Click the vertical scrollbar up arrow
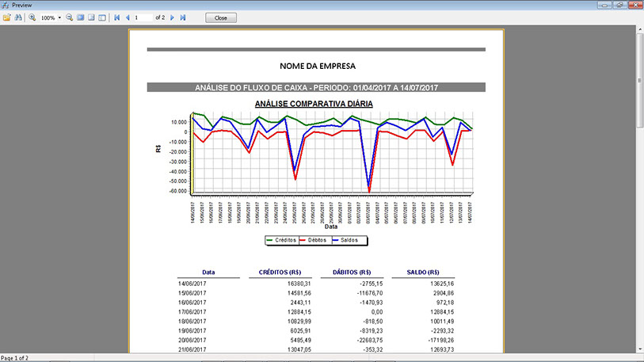The height and width of the screenshot is (362, 644). (x=639, y=31)
